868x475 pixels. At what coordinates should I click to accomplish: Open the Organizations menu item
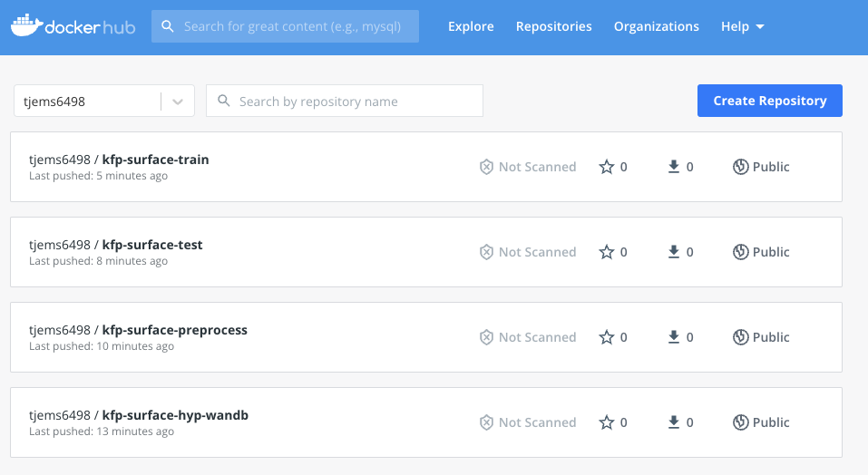click(656, 26)
